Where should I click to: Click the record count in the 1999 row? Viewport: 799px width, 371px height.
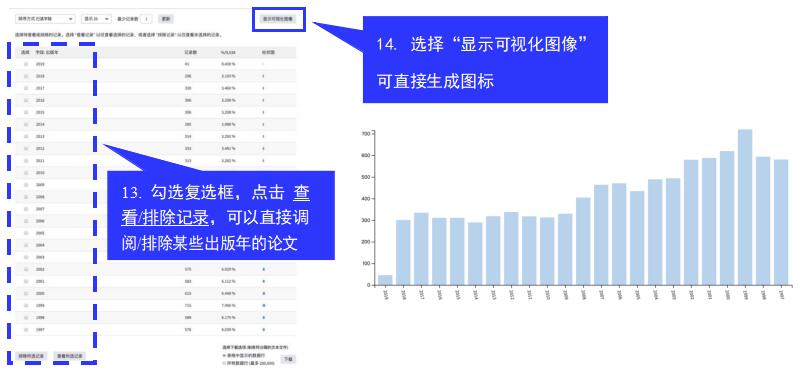tap(188, 306)
